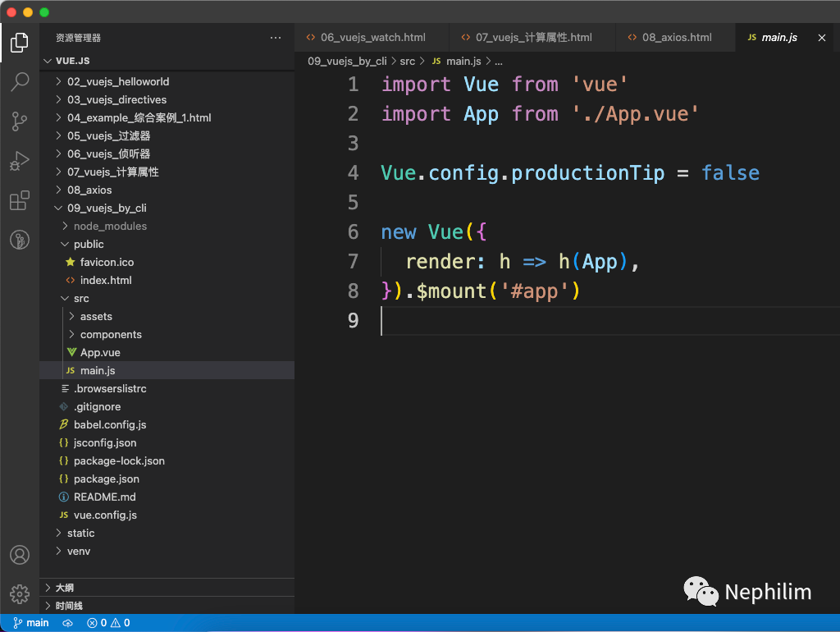Open babel.config.js file
The width and height of the screenshot is (840, 632).
point(167,424)
